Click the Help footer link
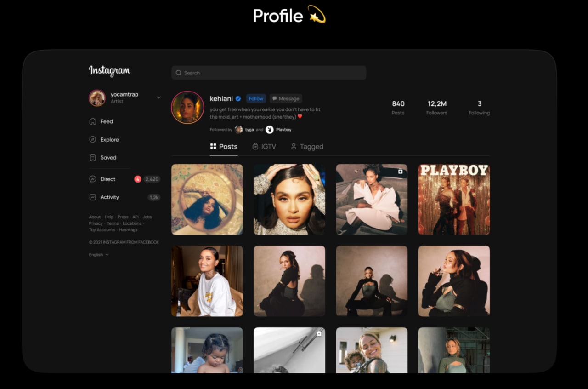 tap(109, 217)
